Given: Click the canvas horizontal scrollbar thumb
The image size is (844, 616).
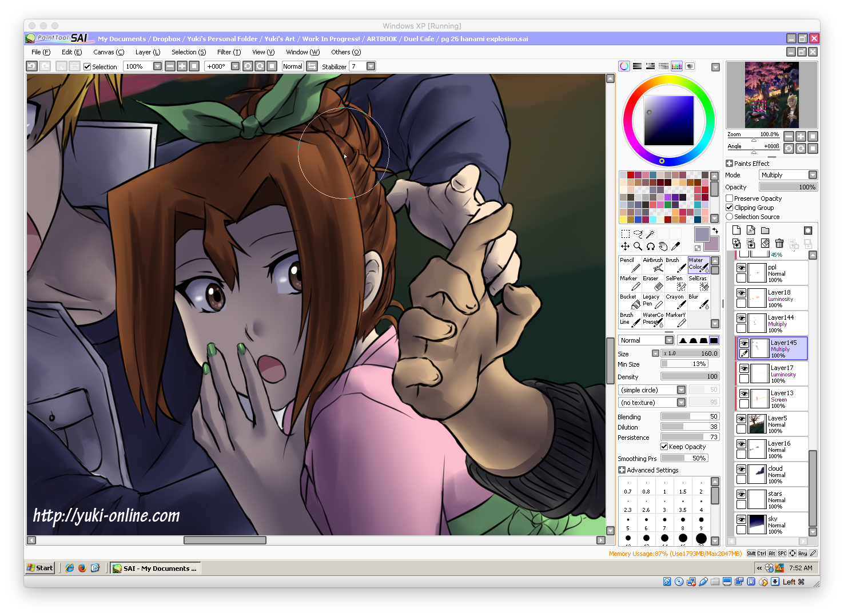Looking at the screenshot, I should (225, 540).
